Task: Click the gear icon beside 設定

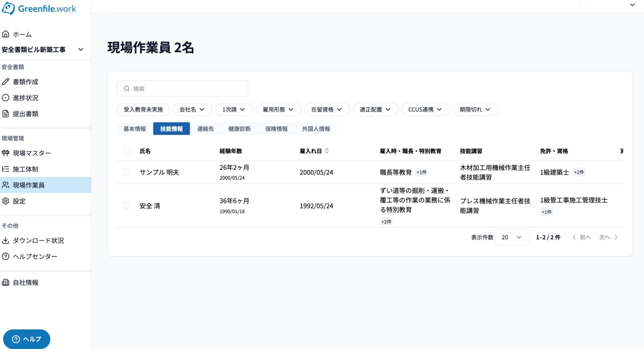Action: click(6, 201)
